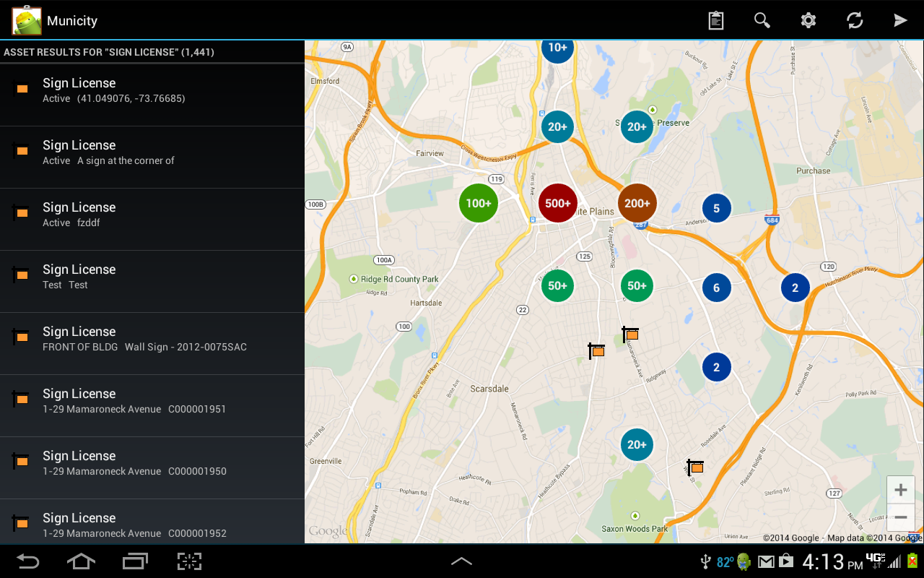The image size is (924, 578).
Task: Expand the bottom bar up chevron
Action: [x=461, y=561]
